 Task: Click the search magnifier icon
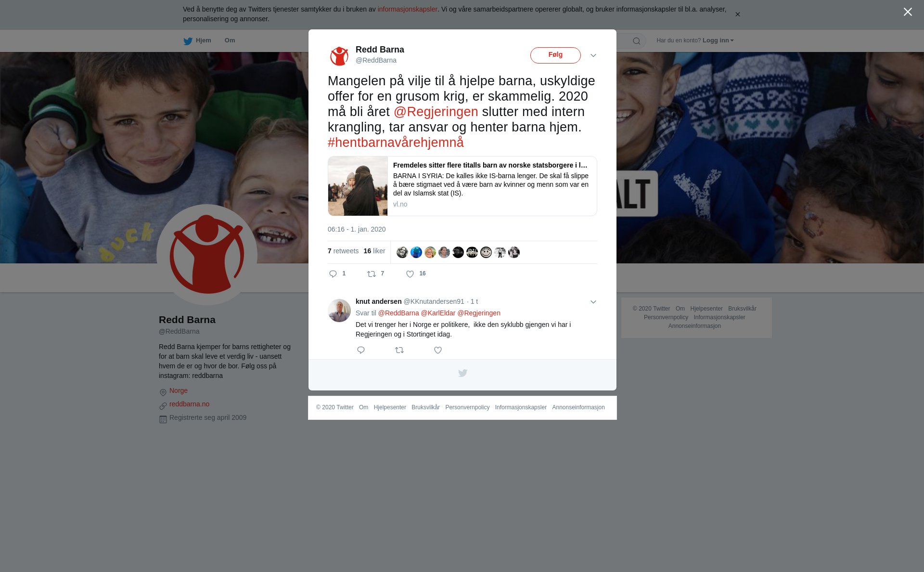(636, 41)
